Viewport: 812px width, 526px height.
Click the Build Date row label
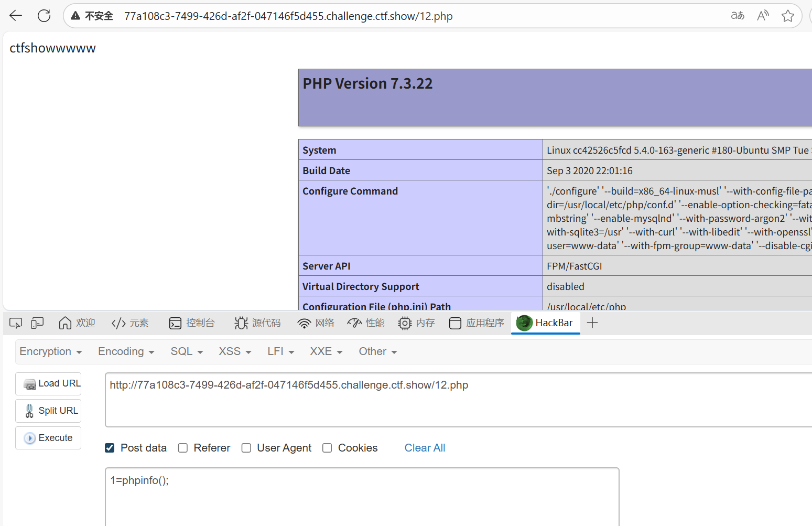pos(326,170)
